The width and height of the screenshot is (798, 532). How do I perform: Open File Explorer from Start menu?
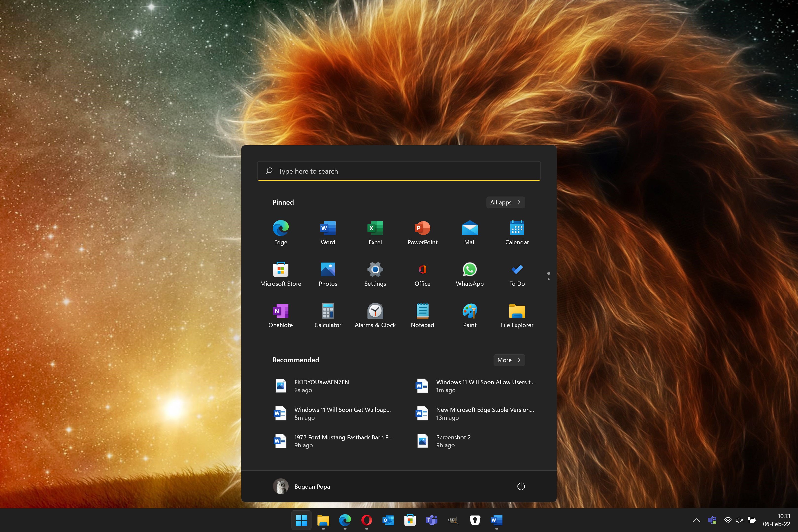[x=516, y=315]
